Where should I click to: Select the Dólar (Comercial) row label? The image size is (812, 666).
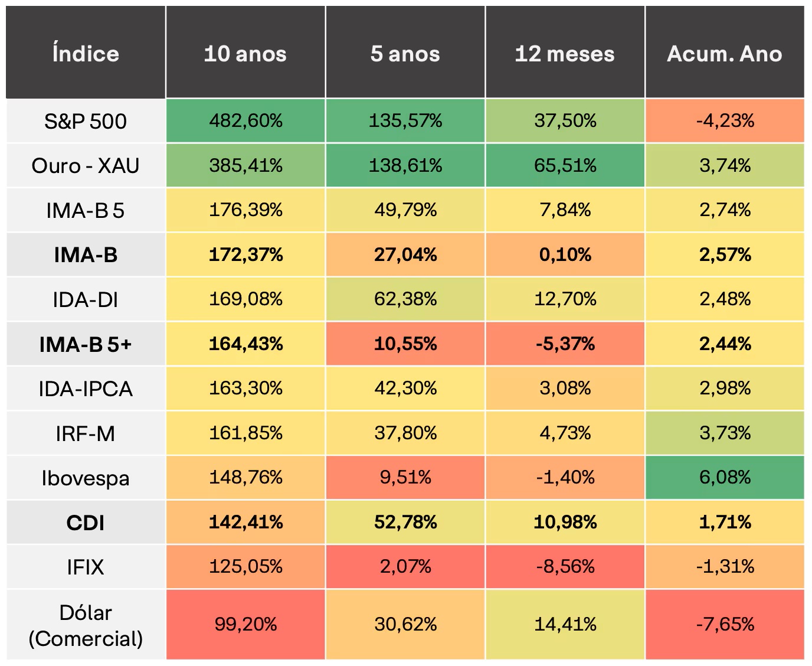click(x=86, y=625)
